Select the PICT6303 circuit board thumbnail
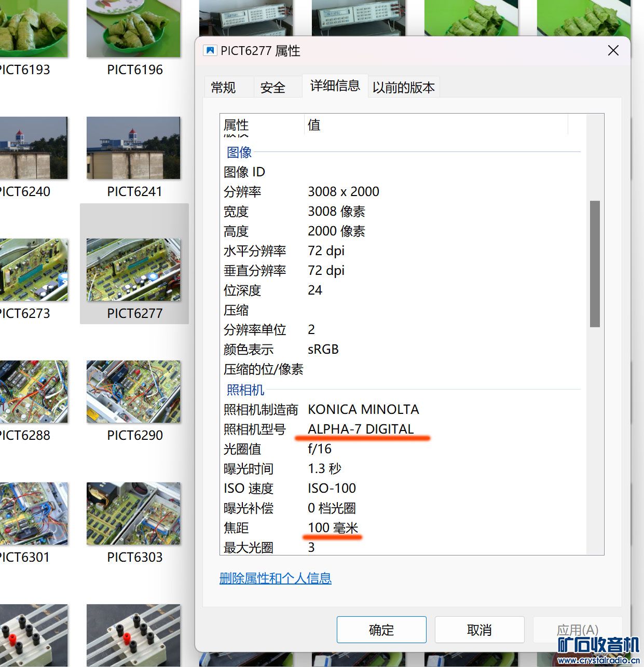Image resolution: width=644 pixels, height=667 pixels. (133, 513)
